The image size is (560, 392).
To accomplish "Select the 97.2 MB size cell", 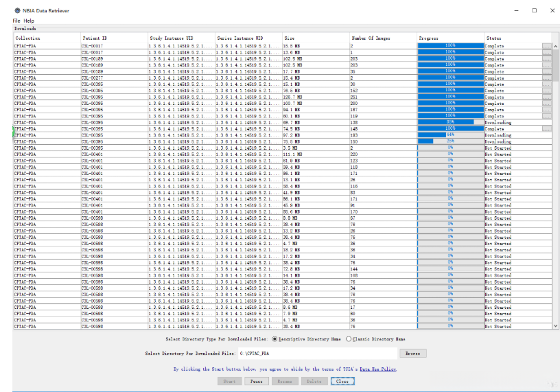I will [316, 135].
